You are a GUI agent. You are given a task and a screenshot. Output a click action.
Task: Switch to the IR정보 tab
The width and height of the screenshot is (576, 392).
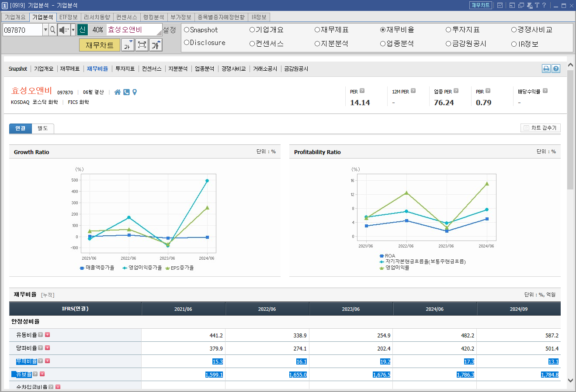259,17
